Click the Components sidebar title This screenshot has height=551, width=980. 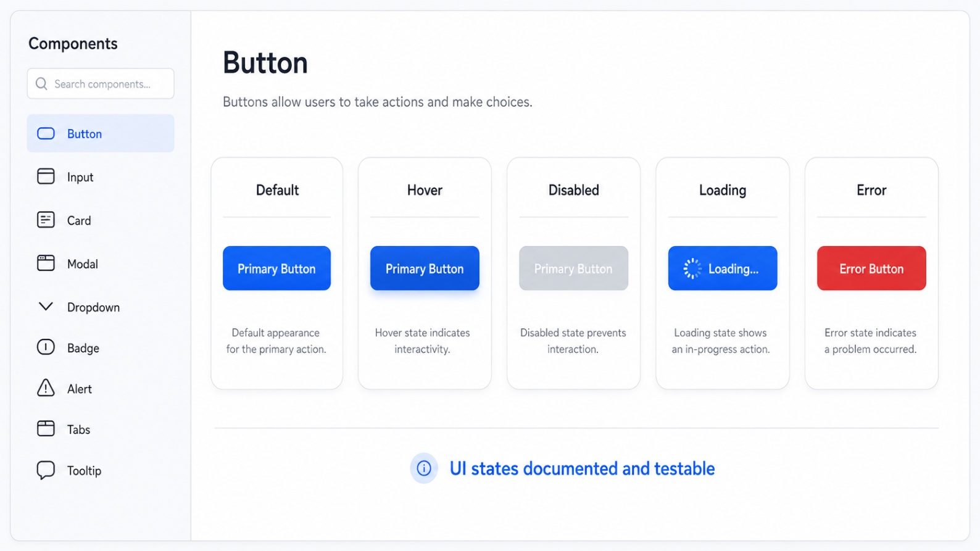tap(73, 43)
